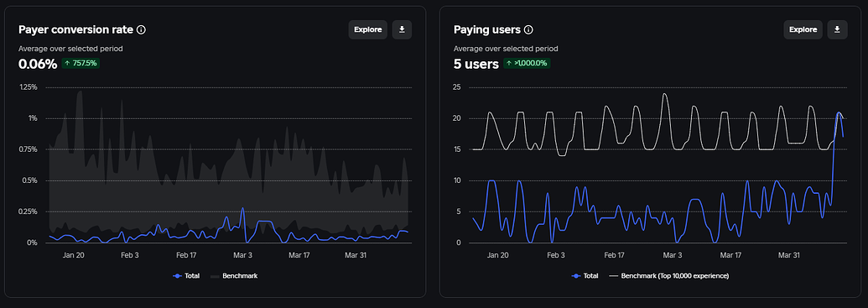
Task: Click the 0.75% y-axis label
Action: point(28,149)
